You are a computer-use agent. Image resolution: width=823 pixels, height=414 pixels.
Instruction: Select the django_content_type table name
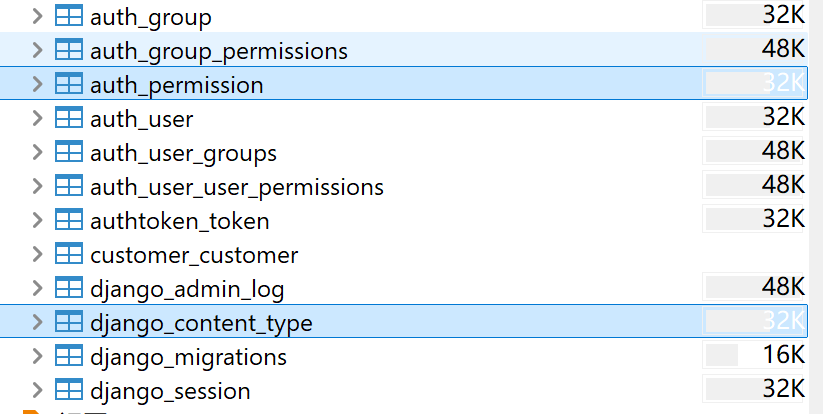coord(201,323)
